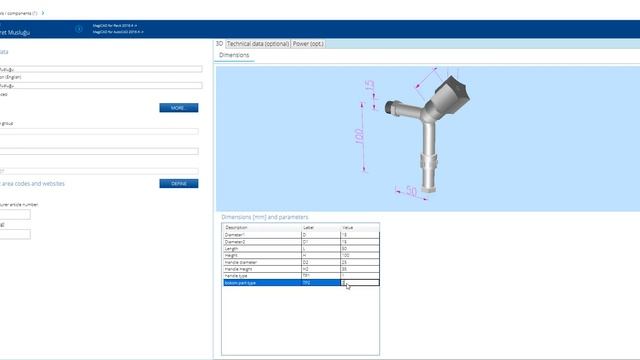Click the Value column header
640x360 pixels.
click(x=360, y=228)
